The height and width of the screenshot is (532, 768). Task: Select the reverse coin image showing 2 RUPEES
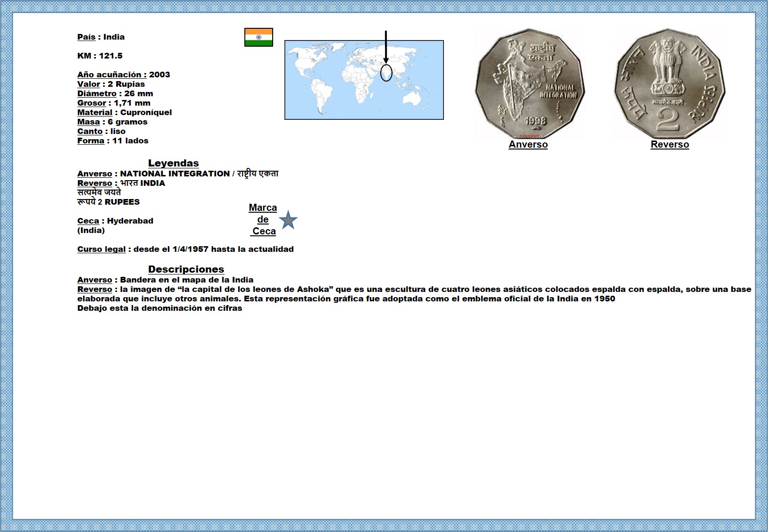point(669,84)
